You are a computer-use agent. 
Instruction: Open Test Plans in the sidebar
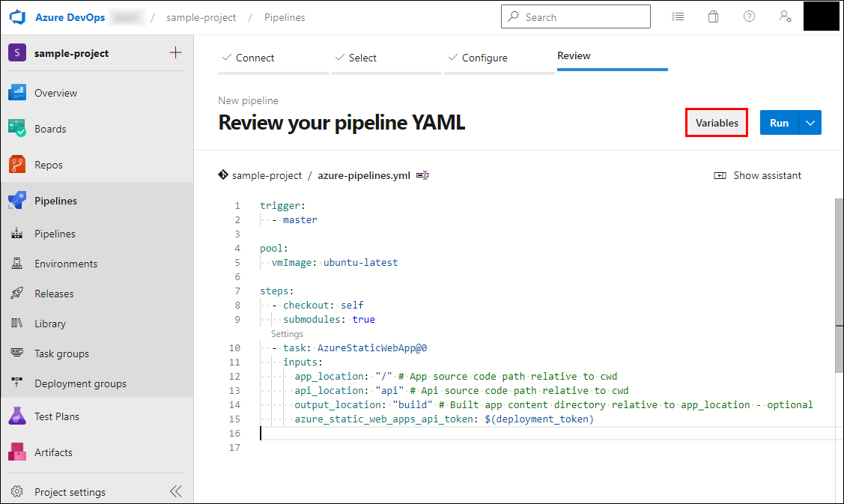point(97,416)
